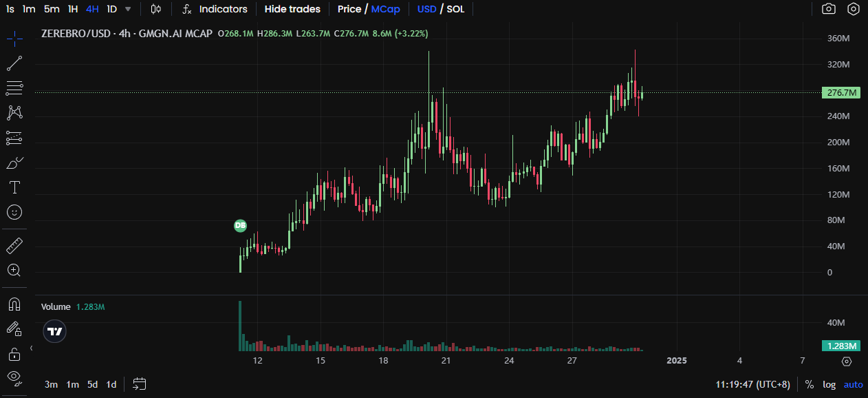Open chart settings hexagon icon
The image size is (868, 398).
pos(854,9)
